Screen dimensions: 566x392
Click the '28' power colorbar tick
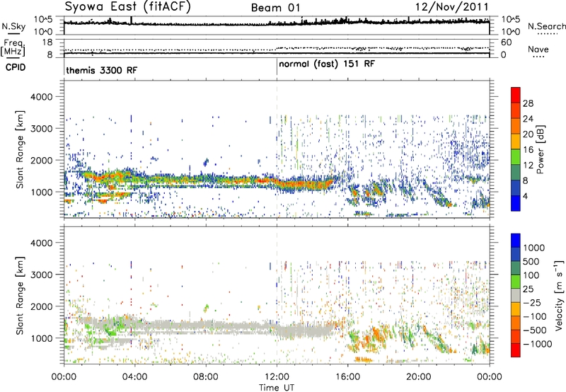tap(528, 103)
